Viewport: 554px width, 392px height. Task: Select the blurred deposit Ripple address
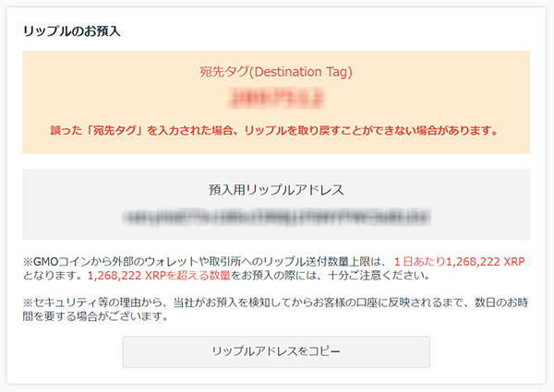point(276,217)
